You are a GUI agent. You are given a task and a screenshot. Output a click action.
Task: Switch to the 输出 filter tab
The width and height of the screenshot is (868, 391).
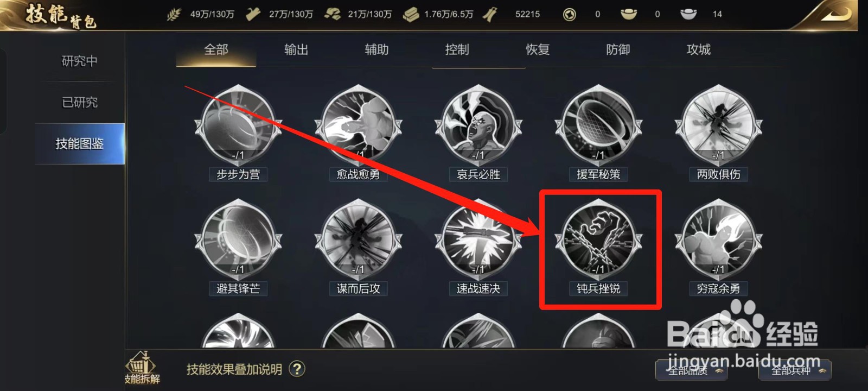tap(296, 50)
